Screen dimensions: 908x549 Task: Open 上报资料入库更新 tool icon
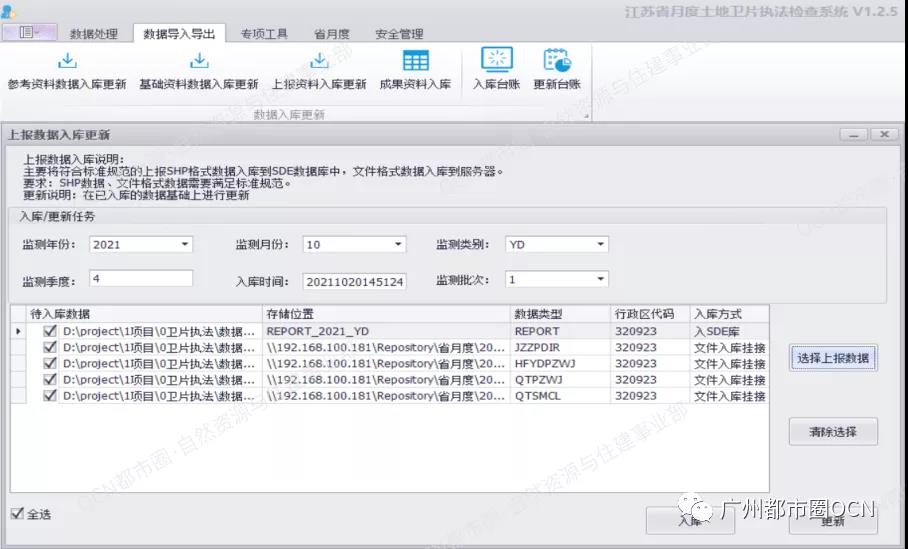319,60
